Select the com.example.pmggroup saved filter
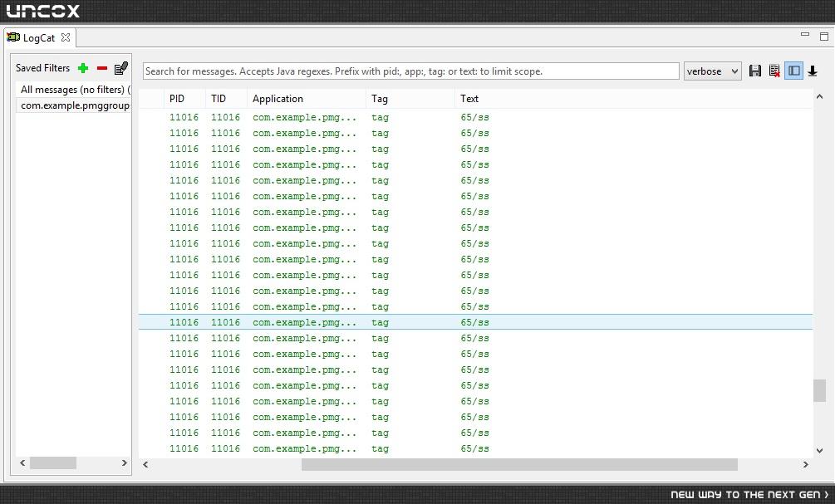Screen dimensions: 835x504 [73, 105]
